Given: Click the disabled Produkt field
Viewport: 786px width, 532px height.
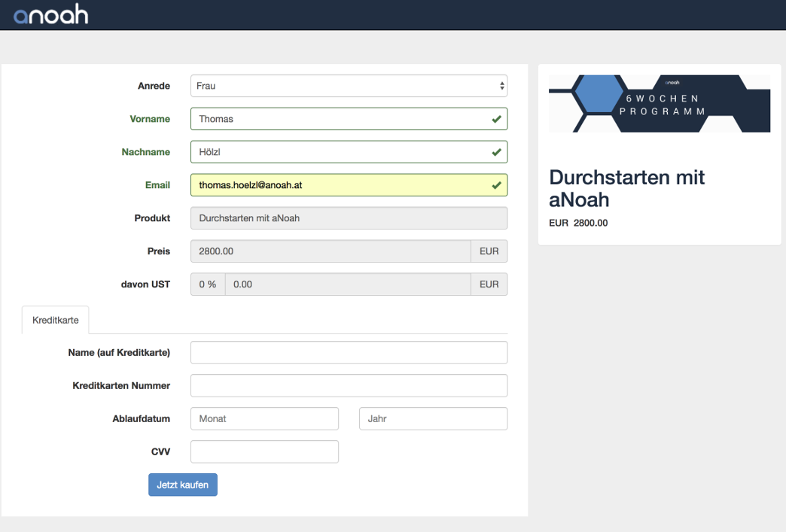Looking at the screenshot, I should click(x=349, y=218).
